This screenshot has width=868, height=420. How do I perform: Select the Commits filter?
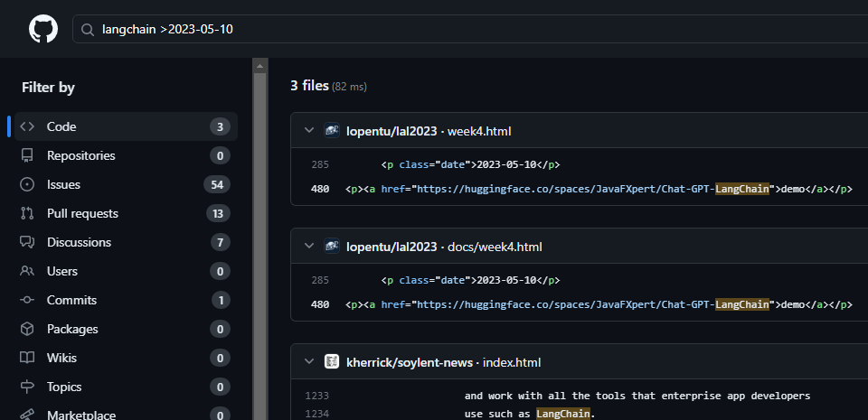click(127, 300)
